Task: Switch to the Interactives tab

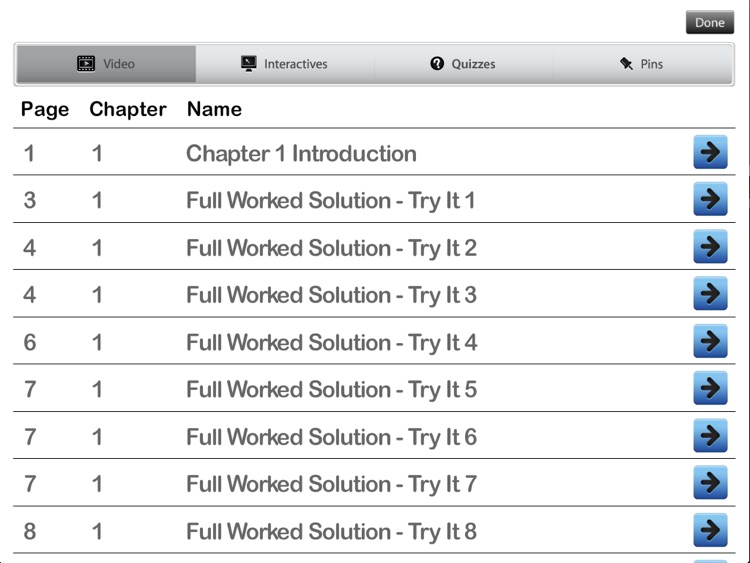Action: [x=285, y=64]
